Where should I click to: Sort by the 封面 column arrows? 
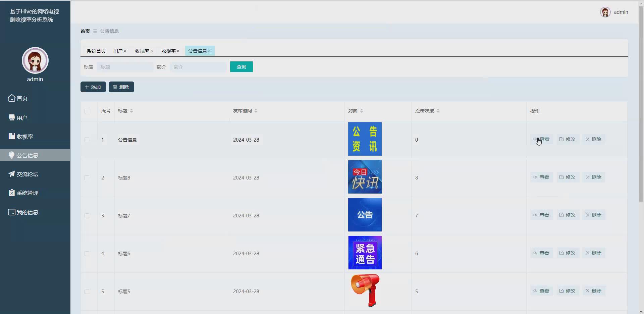(362, 111)
